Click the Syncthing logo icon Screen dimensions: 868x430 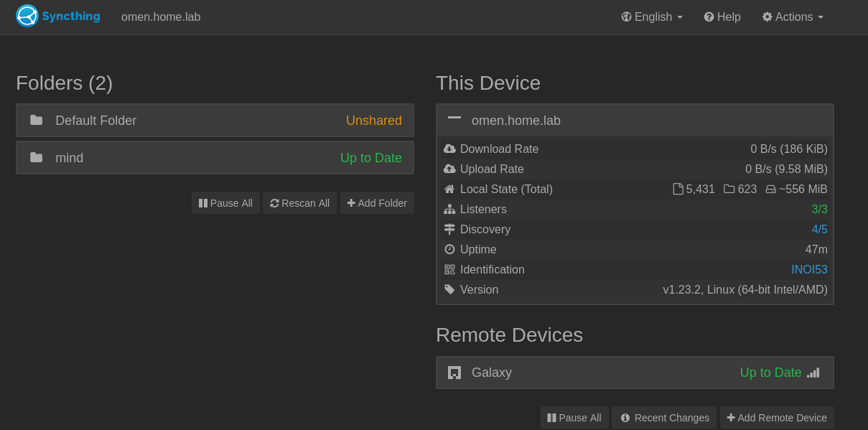[x=27, y=16]
